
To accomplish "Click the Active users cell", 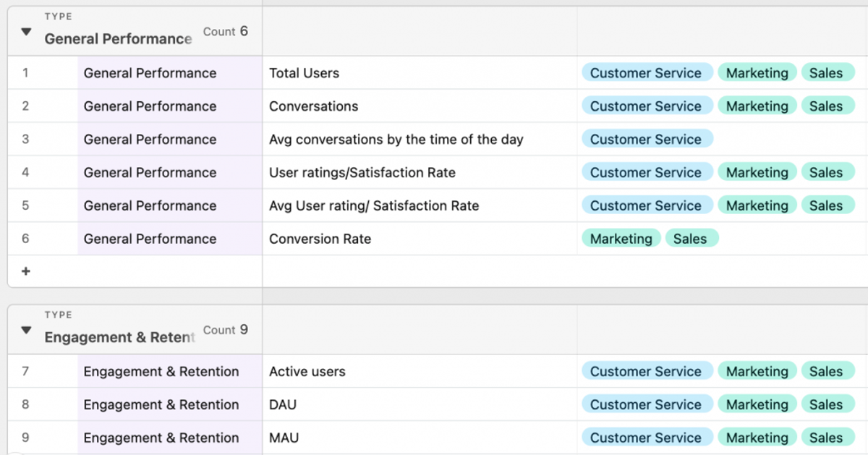I will click(420, 372).
